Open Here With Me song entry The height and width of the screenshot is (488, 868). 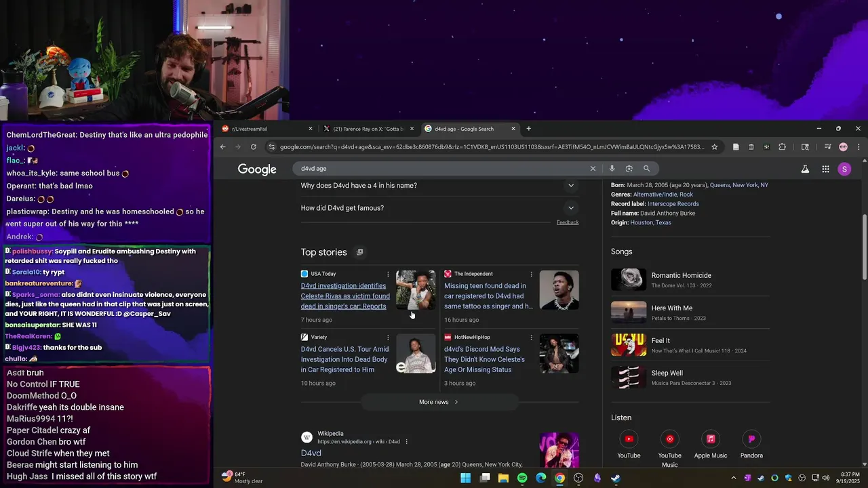(x=690, y=312)
